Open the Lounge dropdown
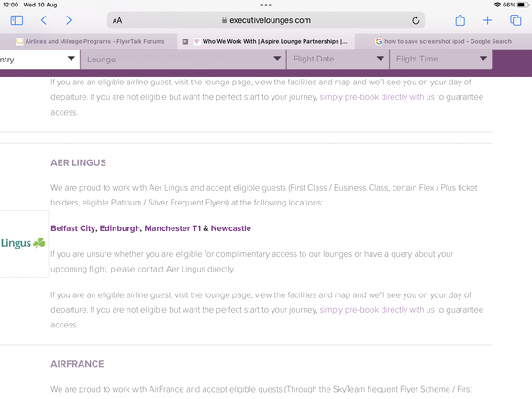Viewport: 532px width, 399px height. coord(183,60)
